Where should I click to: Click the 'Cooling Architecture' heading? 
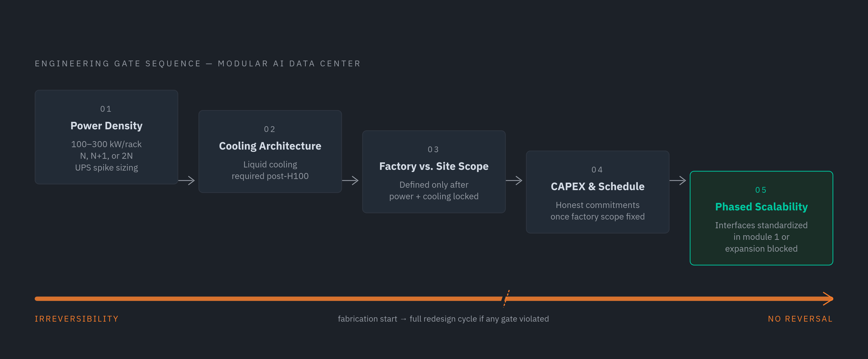pos(270,146)
